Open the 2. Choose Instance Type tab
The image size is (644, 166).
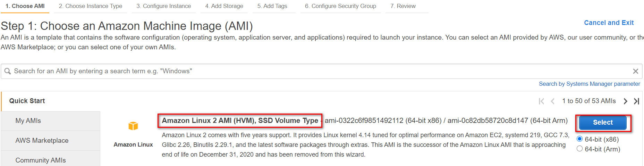coord(91,6)
